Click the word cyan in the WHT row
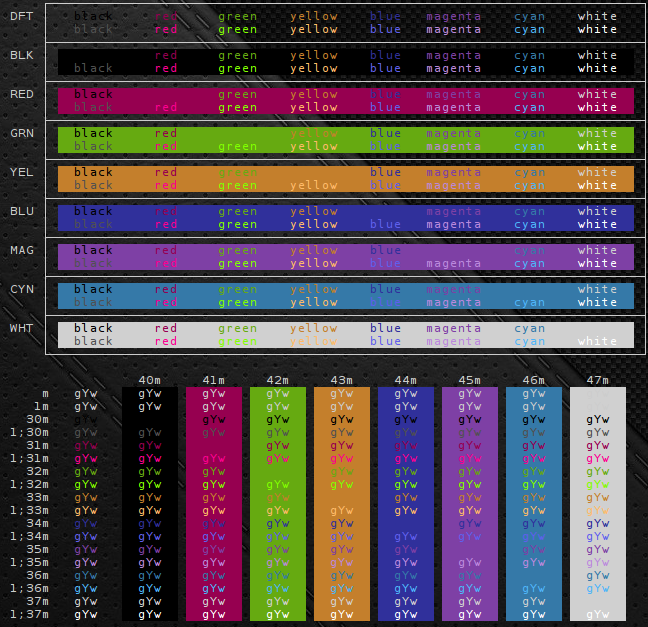 (530, 328)
